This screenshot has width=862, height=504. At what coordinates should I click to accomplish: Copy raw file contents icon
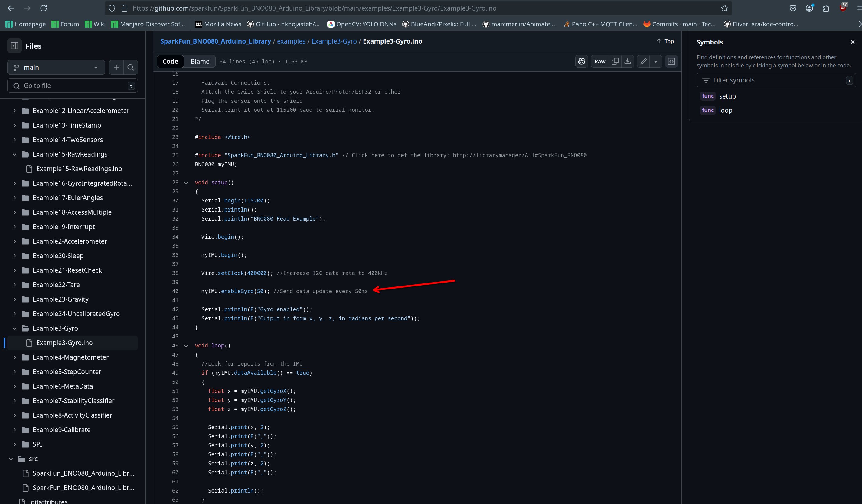click(615, 62)
